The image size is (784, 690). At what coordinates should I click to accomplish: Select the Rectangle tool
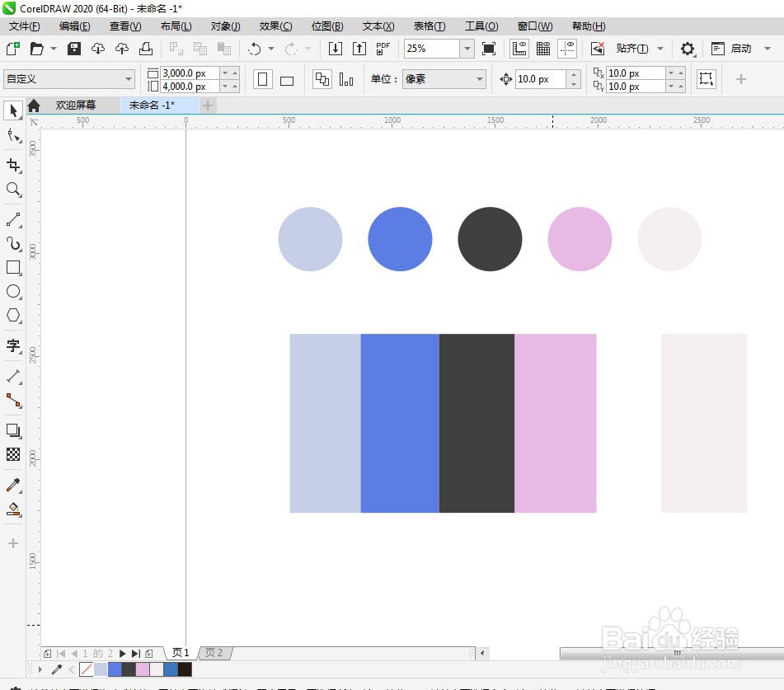click(13, 267)
